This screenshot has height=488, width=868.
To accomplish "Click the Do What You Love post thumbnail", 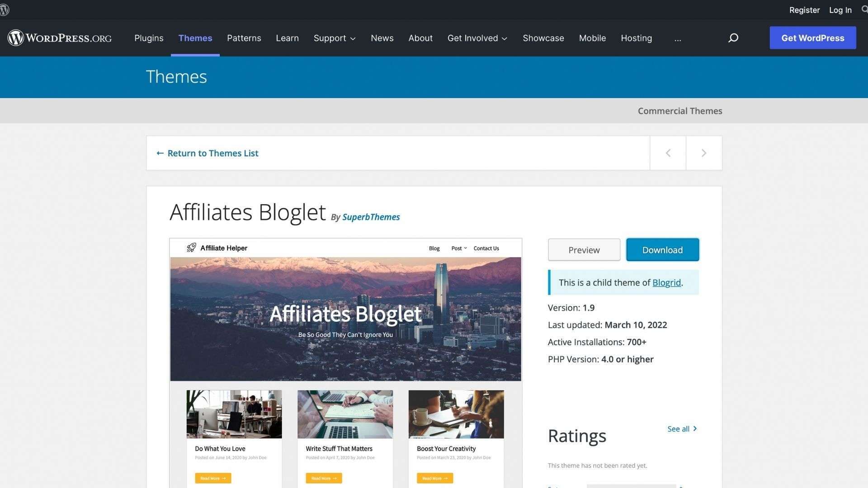I will click(x=234, y=414).
